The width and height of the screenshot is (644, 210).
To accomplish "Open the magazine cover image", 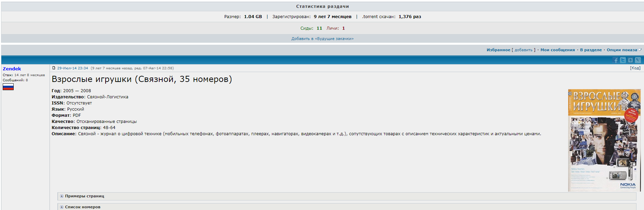I will 604,140.
